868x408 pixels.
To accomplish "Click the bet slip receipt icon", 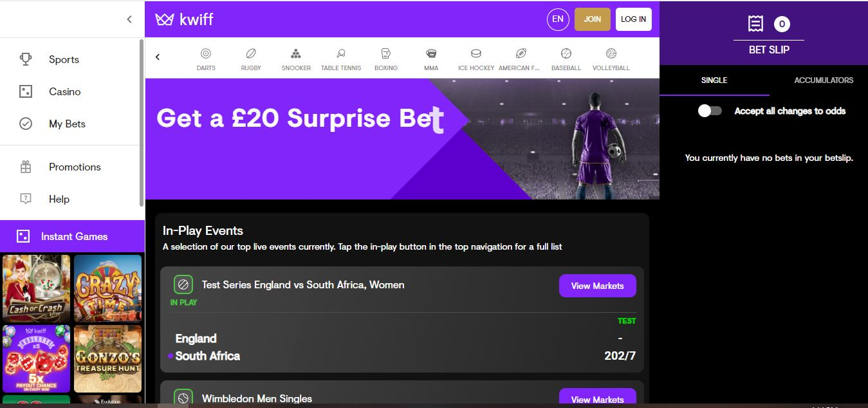I will coord(755,24).
